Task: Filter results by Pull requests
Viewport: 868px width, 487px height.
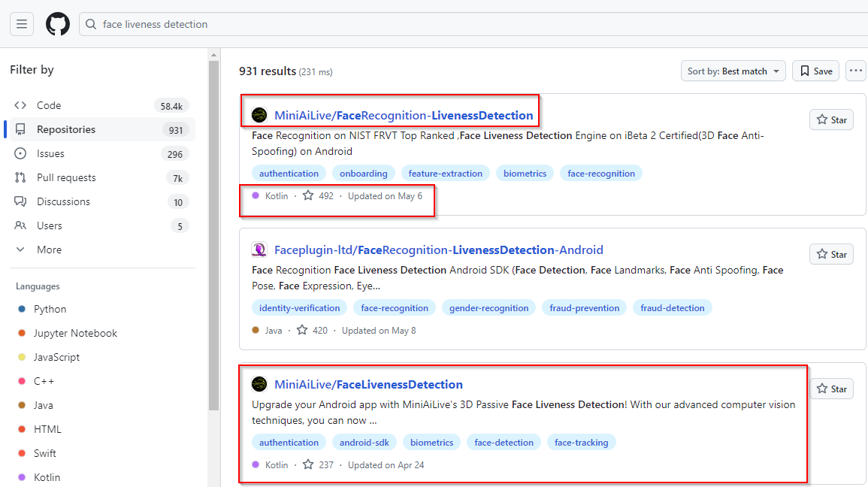Action: tap(101, 177)
